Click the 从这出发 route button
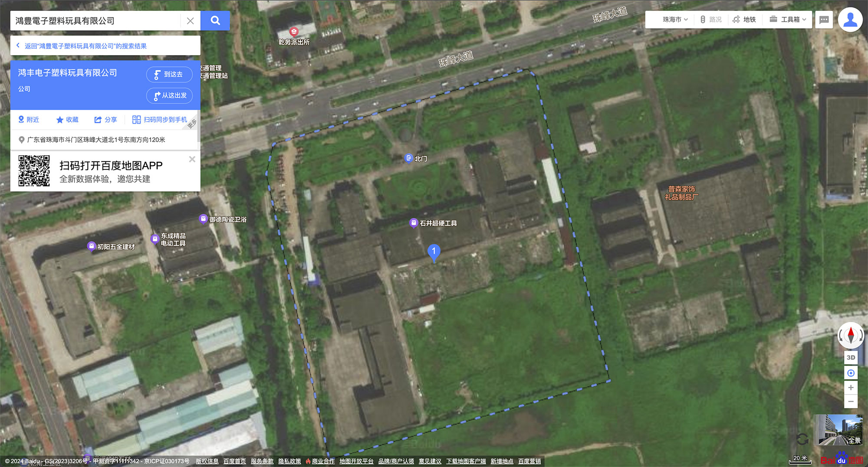This screenshot has height=467, width=868. [169, 95]
